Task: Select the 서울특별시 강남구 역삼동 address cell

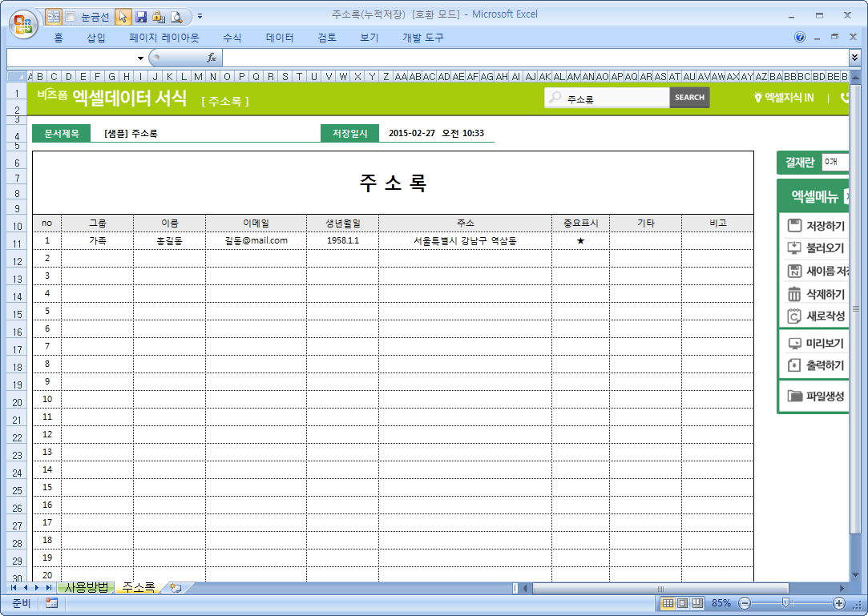Action: [x=465, y=241]
